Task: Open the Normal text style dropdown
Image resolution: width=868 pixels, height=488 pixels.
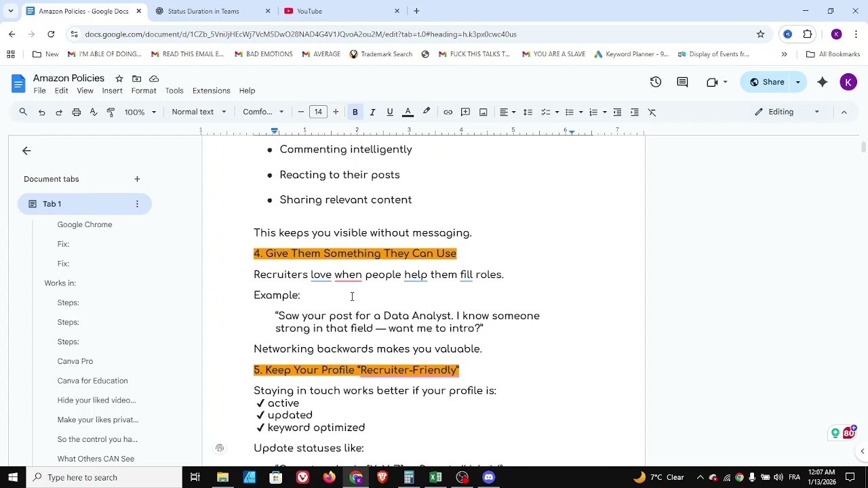Action: tap(198, 112)
